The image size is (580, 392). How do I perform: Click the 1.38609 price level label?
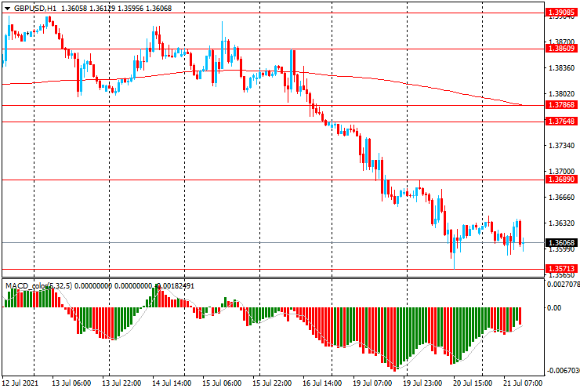(x=561, y=49)
